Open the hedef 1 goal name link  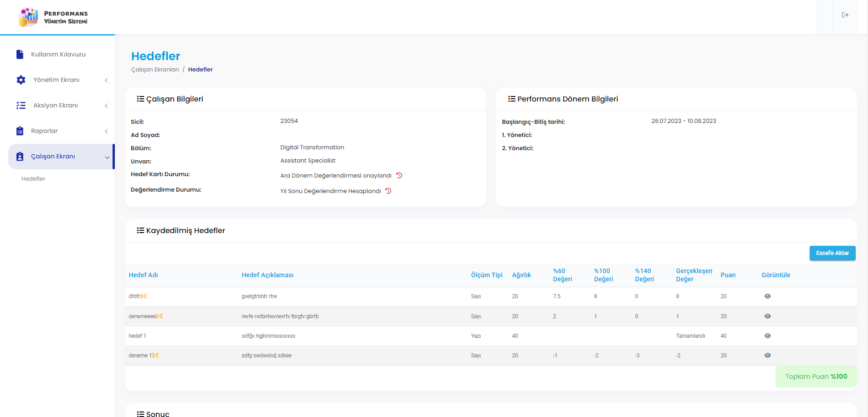pyautogui.click(x=137, y=336)
